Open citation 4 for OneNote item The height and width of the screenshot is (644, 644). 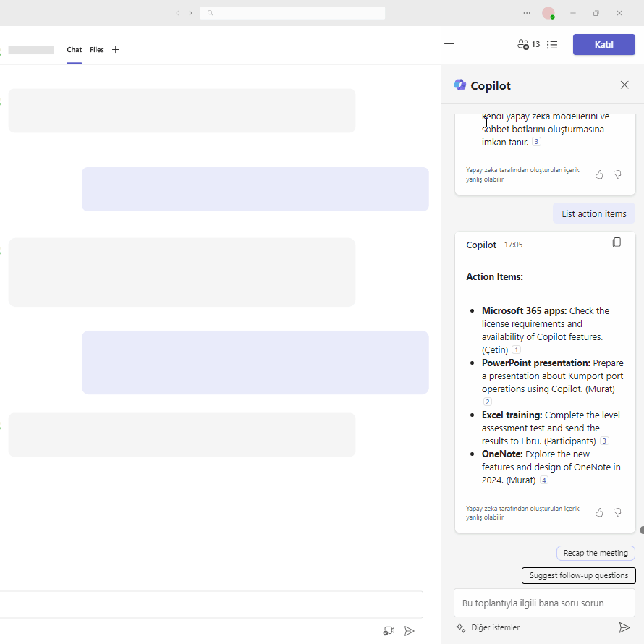click(x=544, y=480)
